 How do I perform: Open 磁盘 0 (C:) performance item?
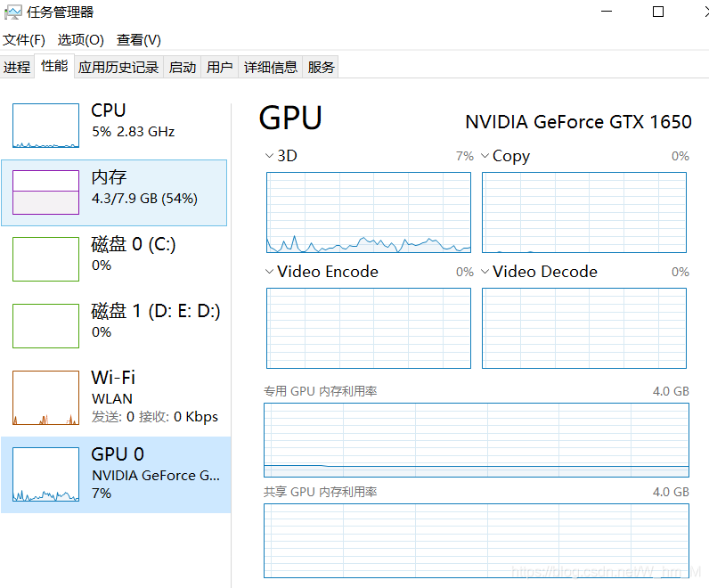tap(116, 254)
